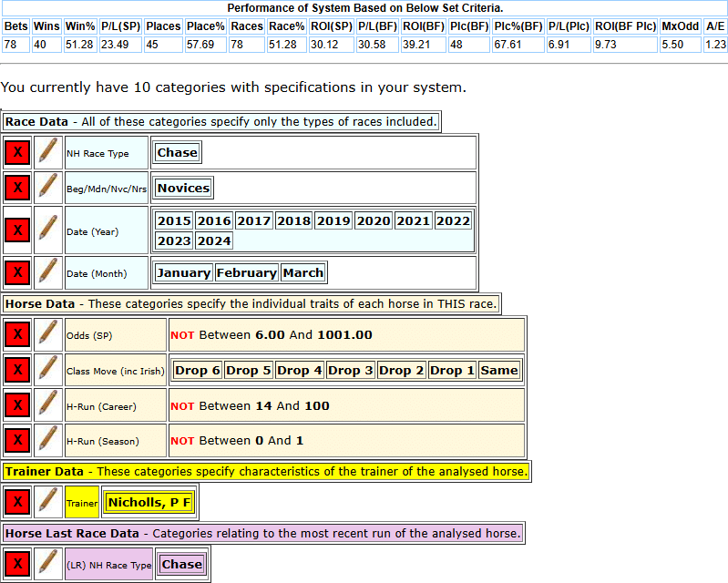This screenshot has height=583, width=728.
Task: Click the Wins value 40
Action: (46, 45)
